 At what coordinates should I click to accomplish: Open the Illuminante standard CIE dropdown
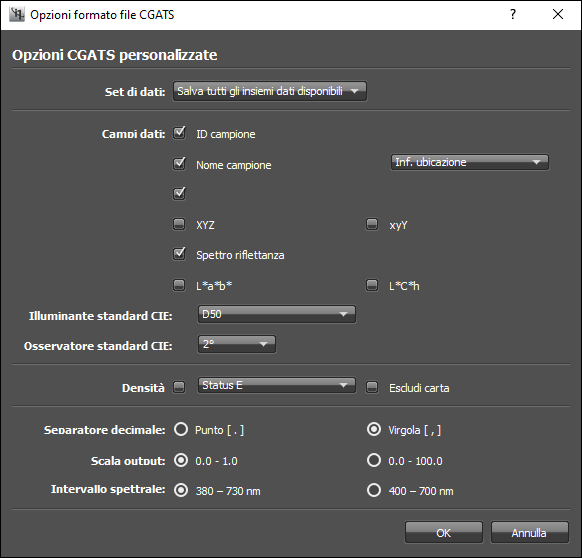(277, 314)
